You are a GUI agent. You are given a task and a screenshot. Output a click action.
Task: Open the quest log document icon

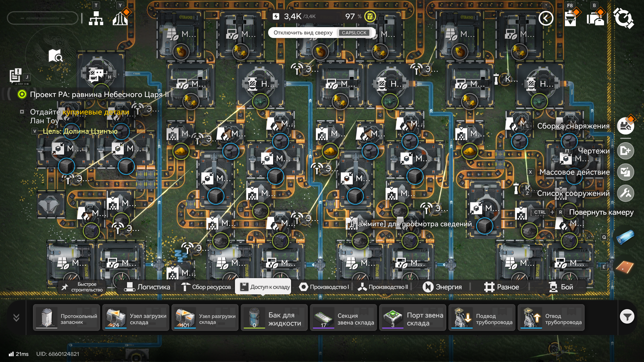16,75
